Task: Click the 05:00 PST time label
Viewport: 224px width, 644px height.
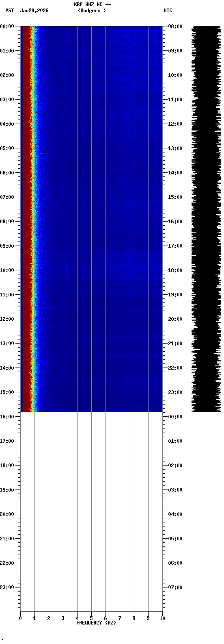Action: coord(7,148)
